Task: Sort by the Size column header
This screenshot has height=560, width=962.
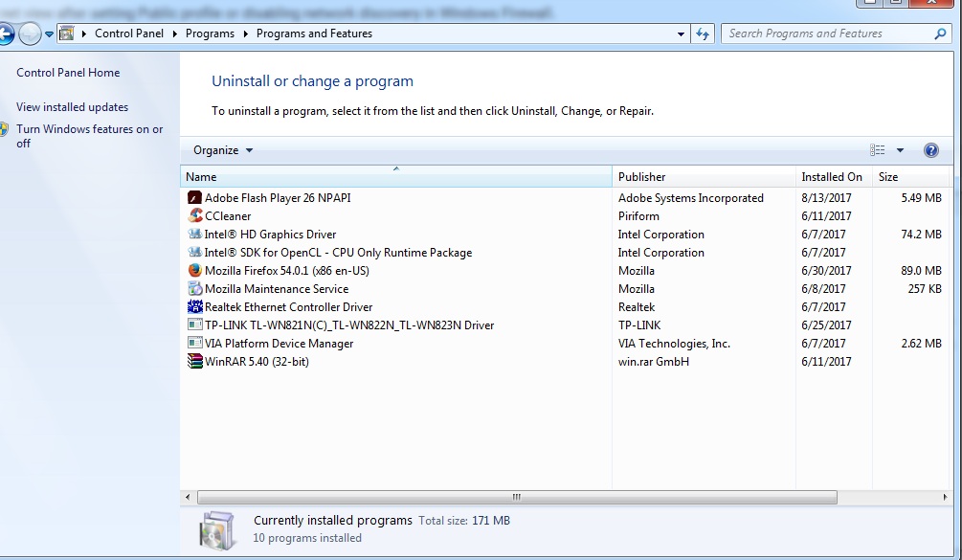Action: 911,177
